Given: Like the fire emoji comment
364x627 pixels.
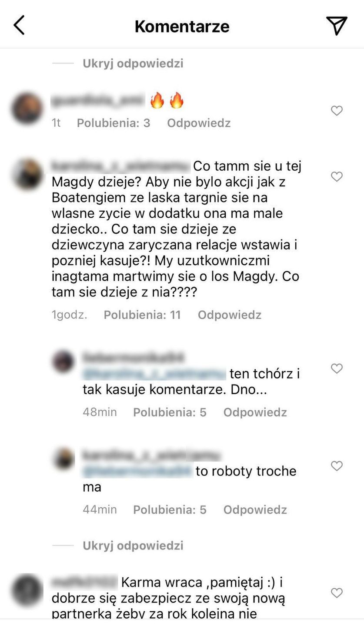Looking at the screenshot, I should pos(337,111).
